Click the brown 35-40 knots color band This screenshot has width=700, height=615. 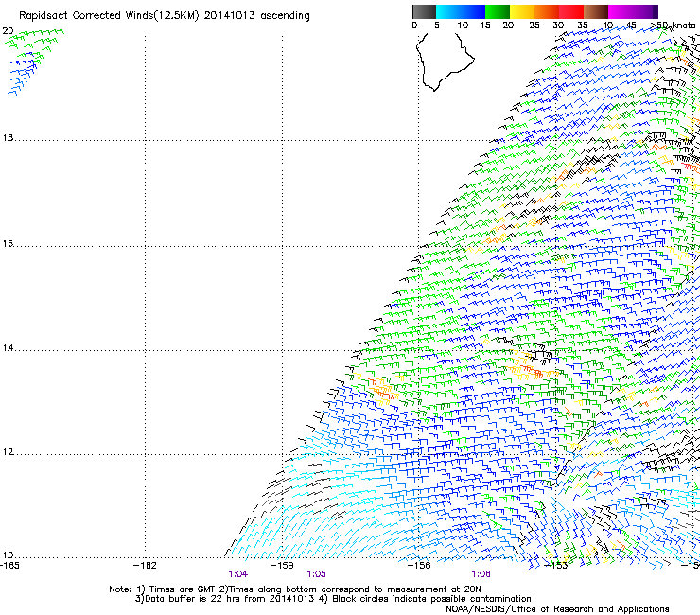596,11
